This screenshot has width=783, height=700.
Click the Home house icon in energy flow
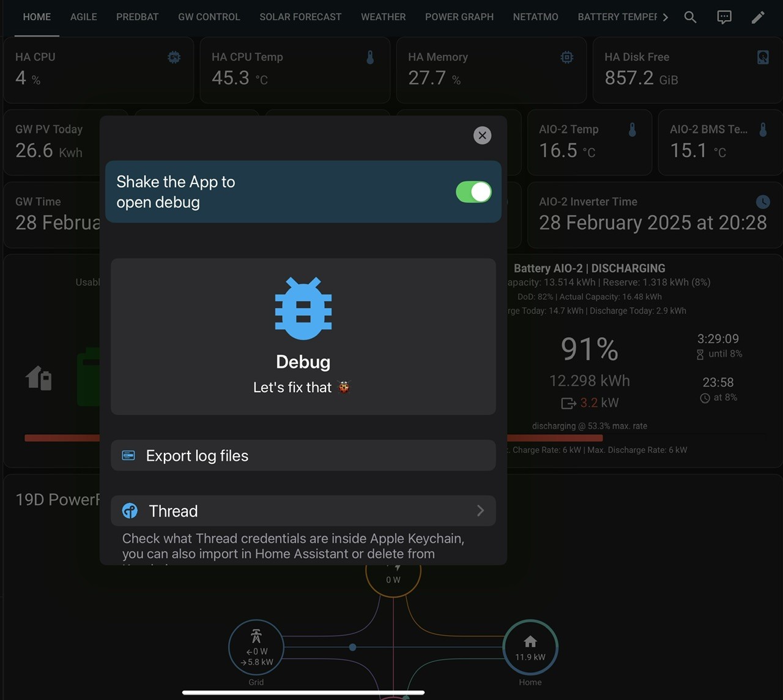pyautogui.click(x=530, y=641)
